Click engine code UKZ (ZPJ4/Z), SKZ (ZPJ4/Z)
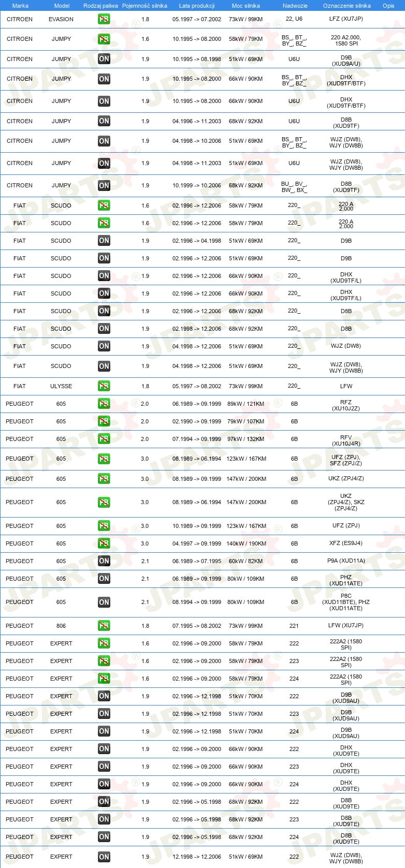The width and height of the screenshot is (405, 868). pyautogui.click(x=346, y=502)
